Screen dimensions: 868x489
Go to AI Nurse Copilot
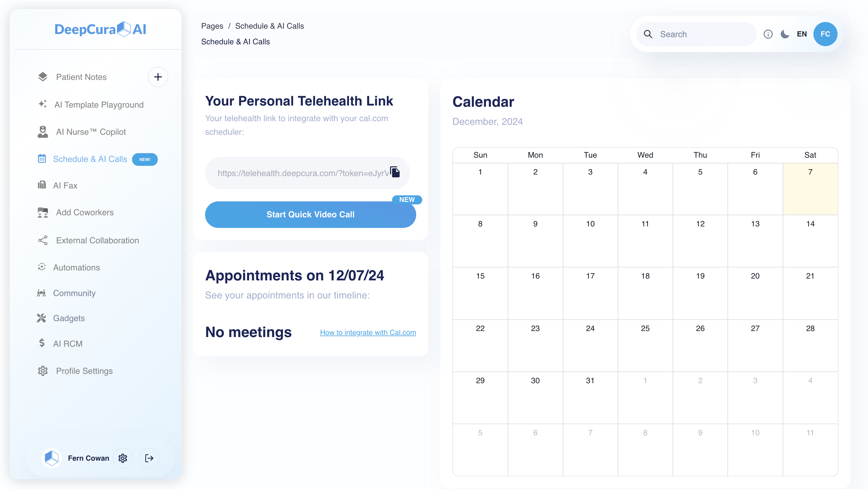(91, 132)
